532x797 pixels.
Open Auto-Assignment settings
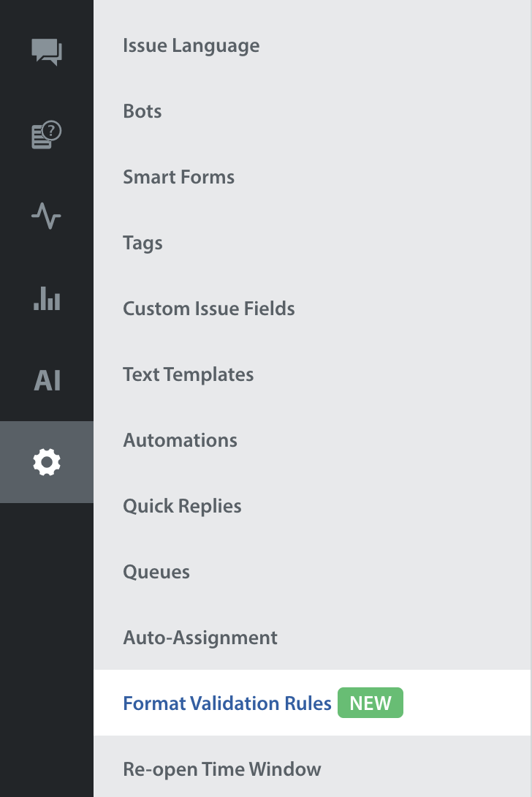pos(200,638)
